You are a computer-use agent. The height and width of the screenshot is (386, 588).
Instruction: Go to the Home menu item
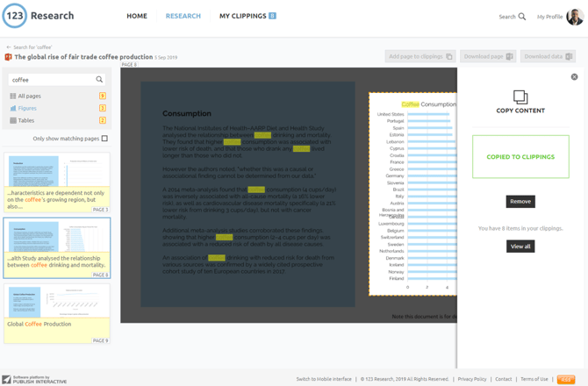pos(137,16)
